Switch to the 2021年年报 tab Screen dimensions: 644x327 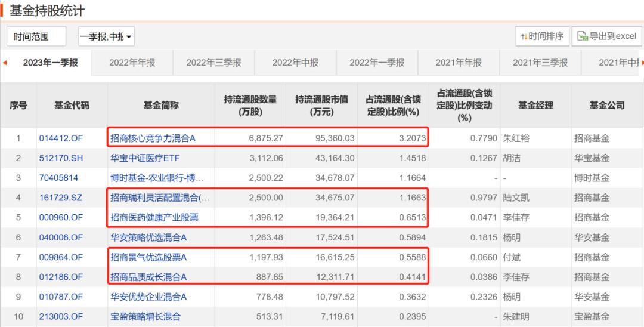coord(459,63)
